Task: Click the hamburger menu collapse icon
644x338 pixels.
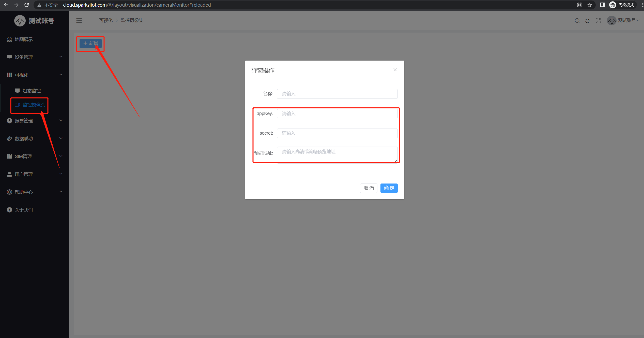Action: click(79, 20)
